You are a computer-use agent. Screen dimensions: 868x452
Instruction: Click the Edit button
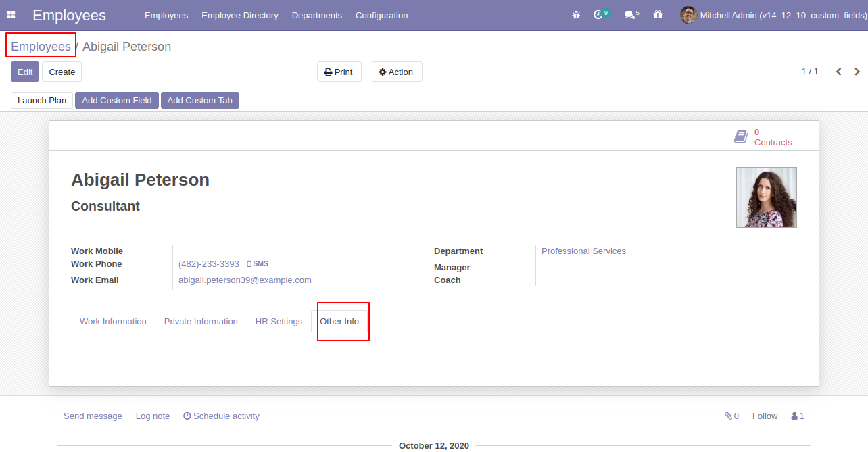point(25,72)
